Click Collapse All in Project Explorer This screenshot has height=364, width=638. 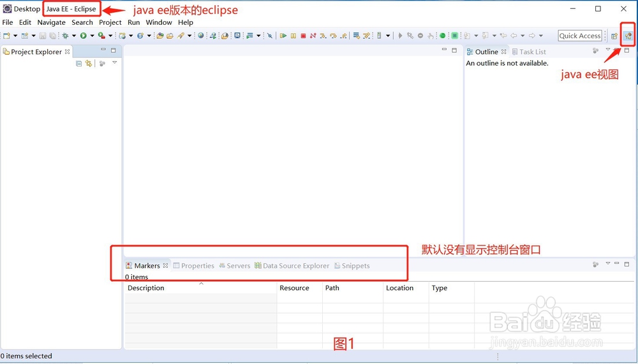(79, 64)
